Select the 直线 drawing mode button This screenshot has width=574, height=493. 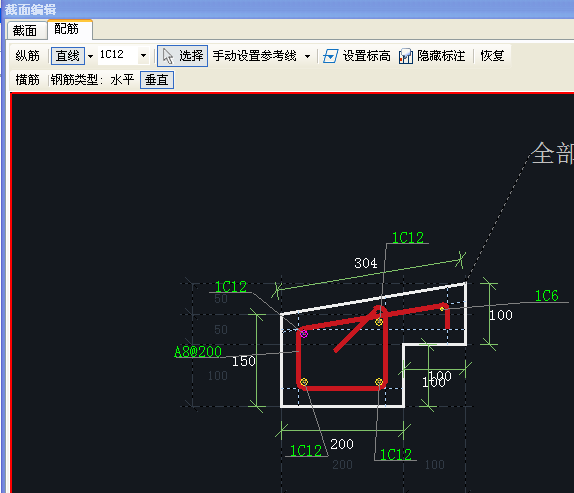68,56
